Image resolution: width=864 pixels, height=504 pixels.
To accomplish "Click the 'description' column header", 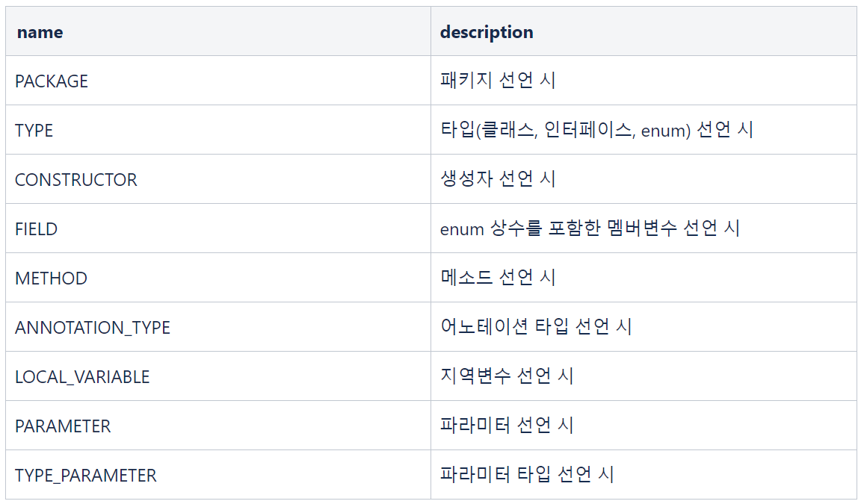I will pyautogui.click(x=644, y=31).
